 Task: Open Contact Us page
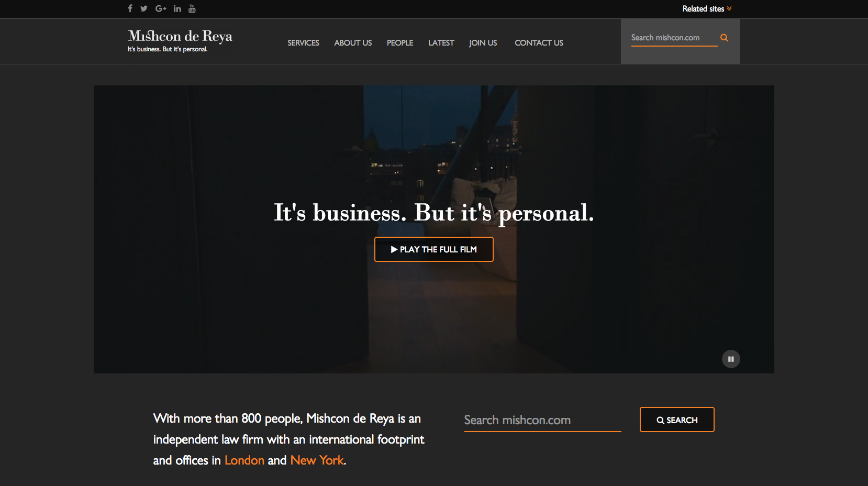[539, 43]
